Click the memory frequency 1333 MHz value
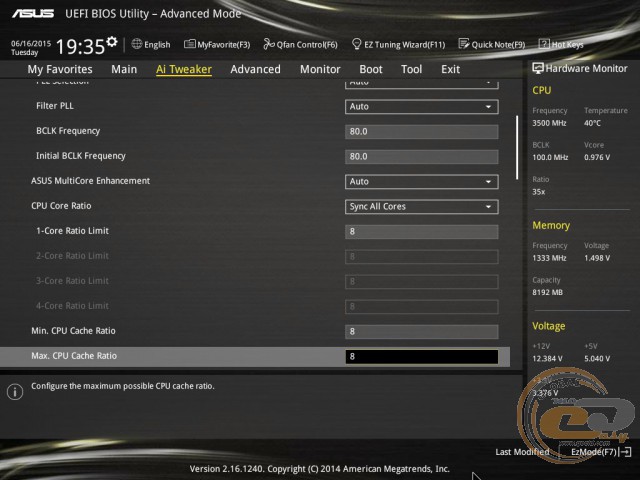 (x=549, y=258)
